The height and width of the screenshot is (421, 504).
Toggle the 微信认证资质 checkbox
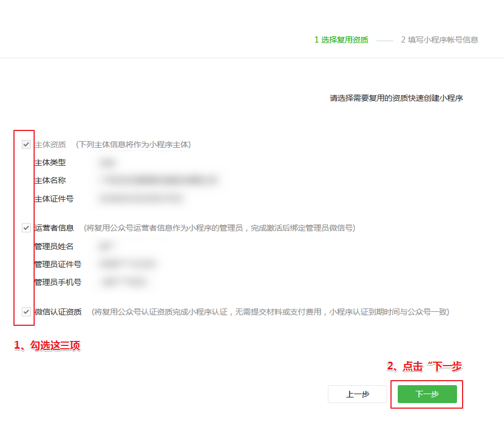pos(26,312)
